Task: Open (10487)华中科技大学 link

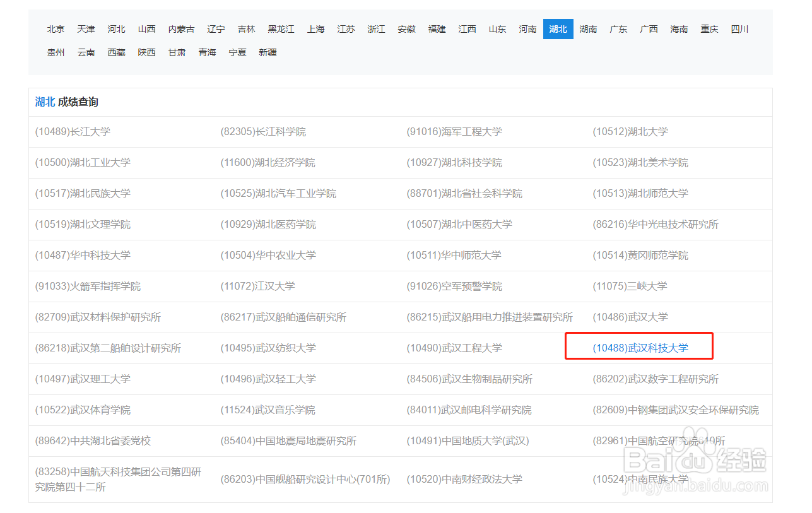Action: click(x=83, y=256)
